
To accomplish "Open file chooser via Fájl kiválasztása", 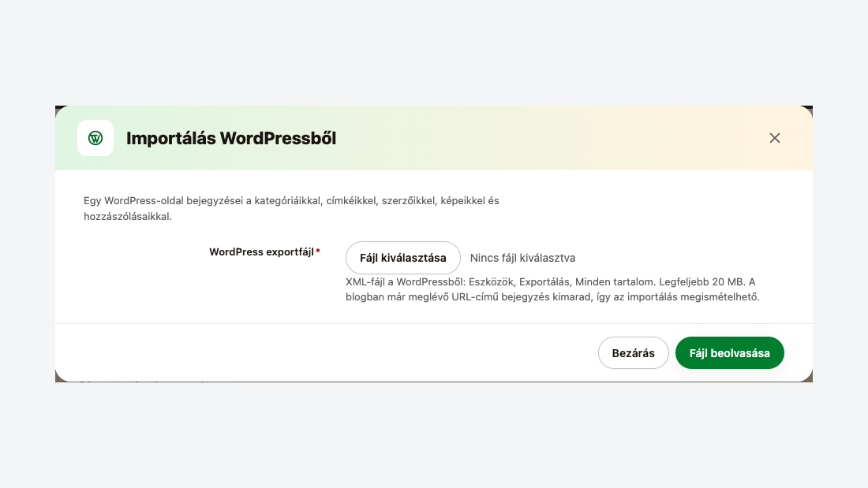I will click(403, 258).
